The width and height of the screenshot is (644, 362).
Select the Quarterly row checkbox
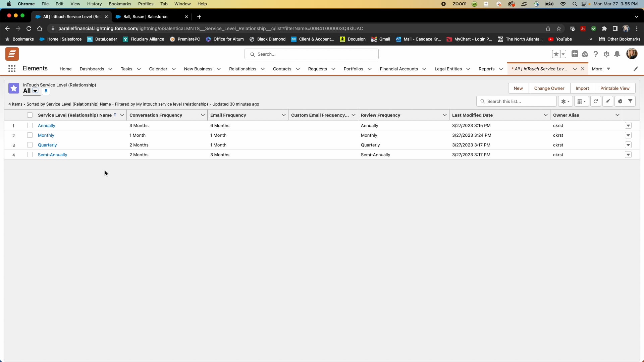click(30, 145)
